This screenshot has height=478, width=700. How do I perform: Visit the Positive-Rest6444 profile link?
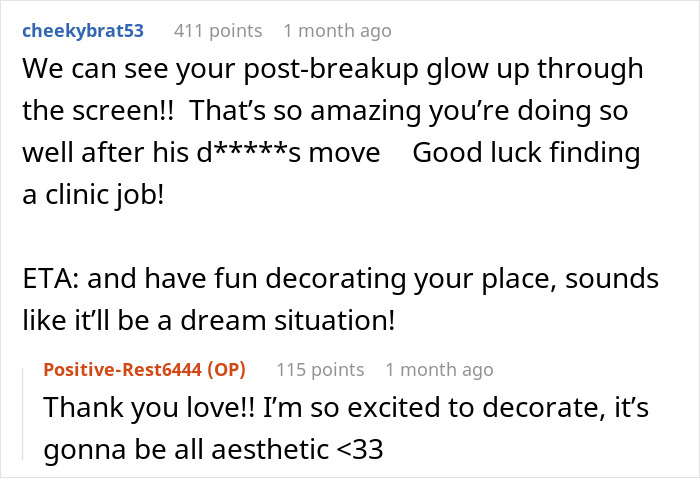point(122,370)
